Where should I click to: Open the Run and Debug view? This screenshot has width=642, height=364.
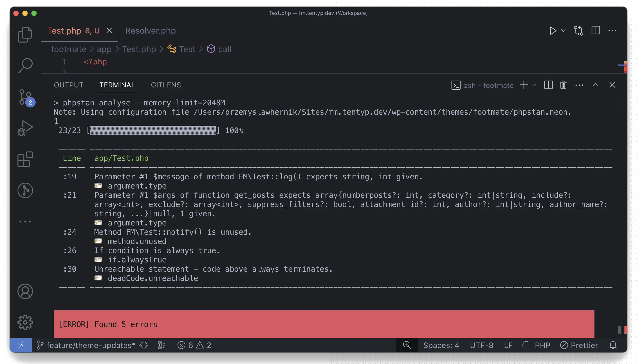[x=25, y=128]
